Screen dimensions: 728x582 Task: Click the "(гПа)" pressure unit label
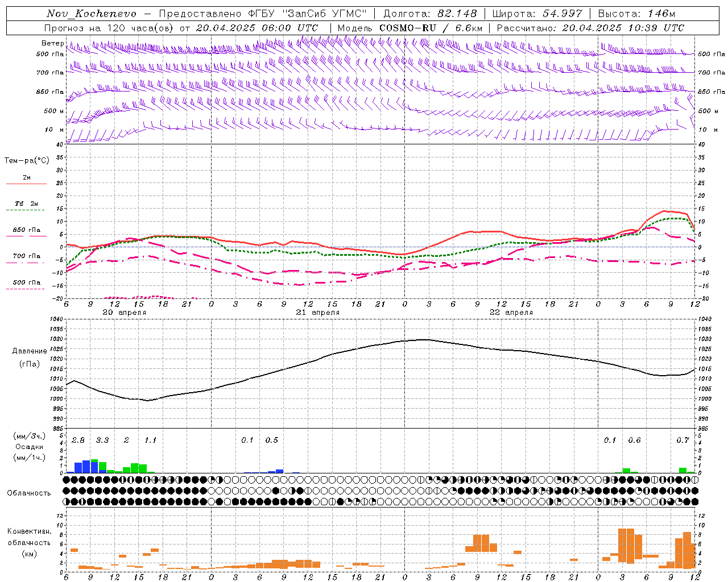[30, 364]
